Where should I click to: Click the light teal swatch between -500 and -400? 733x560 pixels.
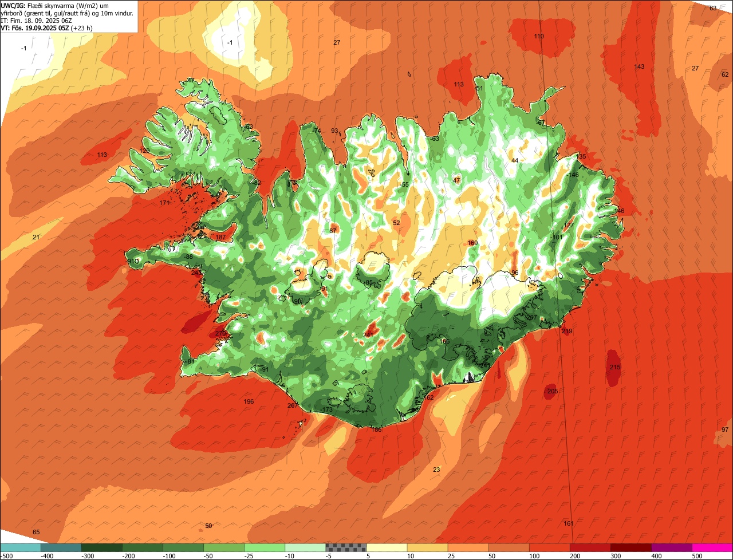click(21, 547)
